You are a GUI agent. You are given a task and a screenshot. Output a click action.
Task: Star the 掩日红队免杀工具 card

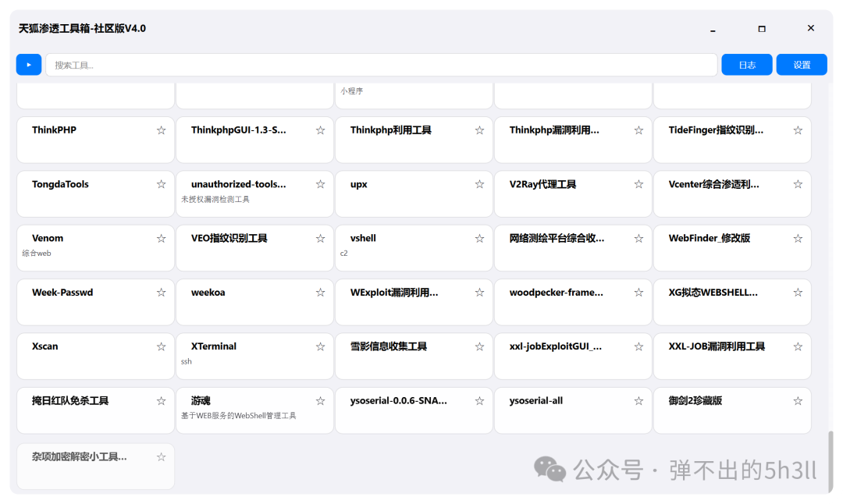point(162,401)
